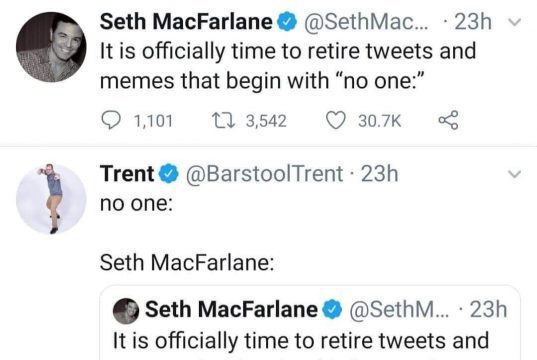Screen dimensions: 537x360
Task: Open 23h timestamp on Trent's tweet
Action: [380, 174]
